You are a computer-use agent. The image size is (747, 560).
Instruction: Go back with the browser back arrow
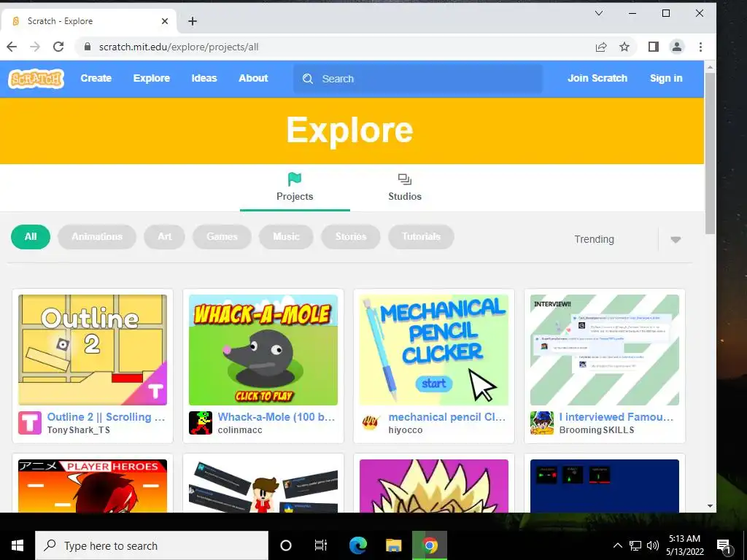tap(12, 47)
